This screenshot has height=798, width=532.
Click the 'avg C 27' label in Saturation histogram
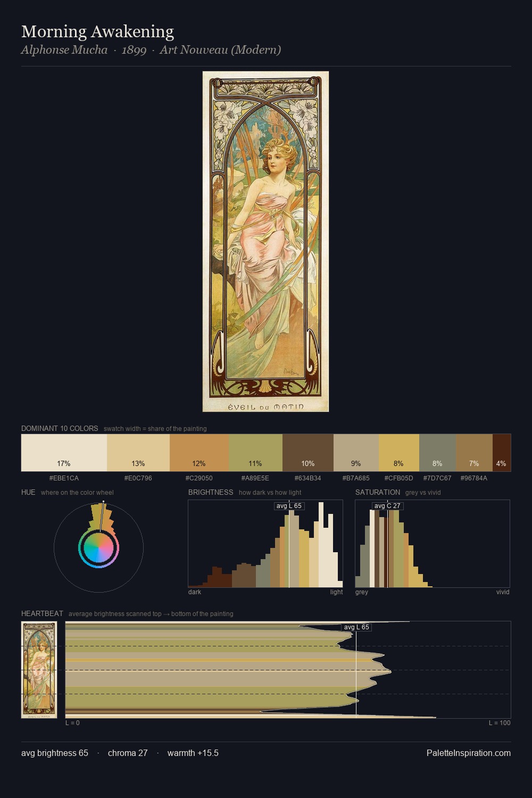[x=387, y=506]
